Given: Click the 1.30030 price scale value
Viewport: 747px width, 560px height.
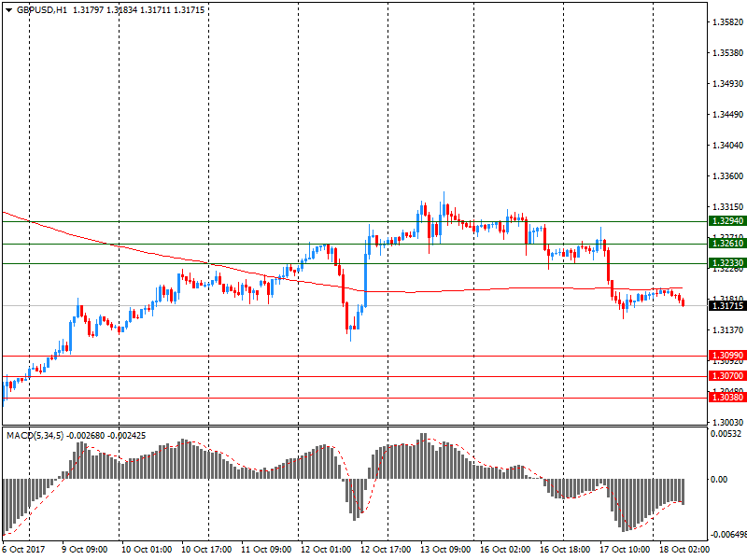Looking at the screenshot, I should (728, 423).
